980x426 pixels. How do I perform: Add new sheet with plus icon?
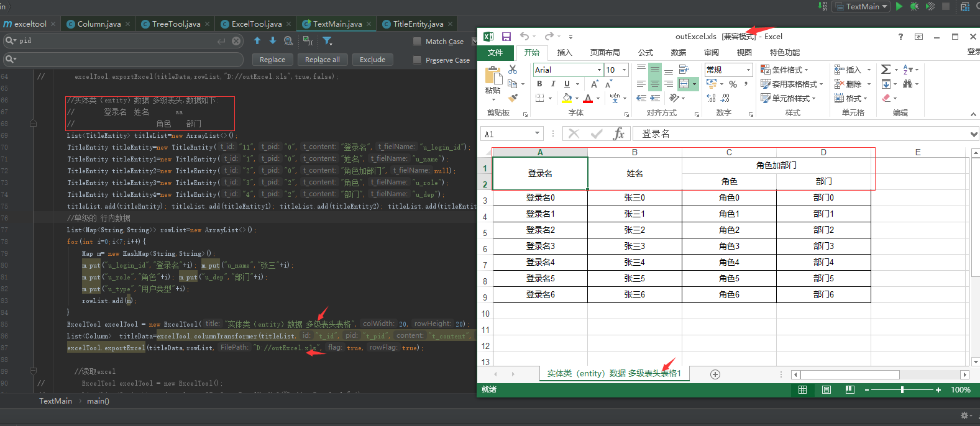pyautogui.click(x=715, y=374)
